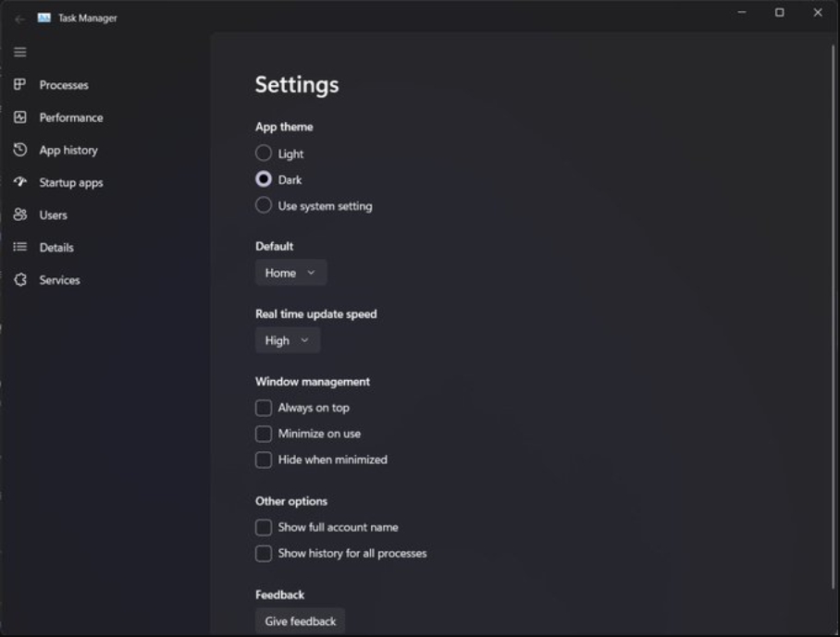This screenshot has width=840, height=637.
Task: Enable the Always on top checkbox
Action: pos(263,408)
